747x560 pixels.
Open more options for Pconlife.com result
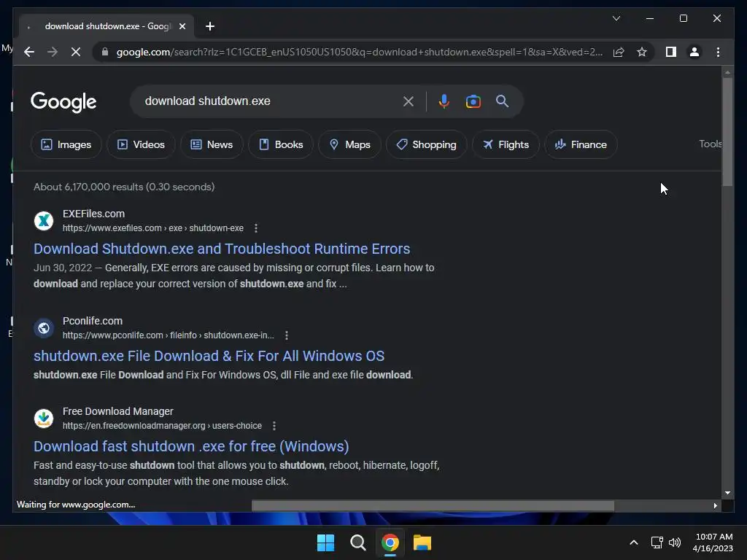click(286, 335)
